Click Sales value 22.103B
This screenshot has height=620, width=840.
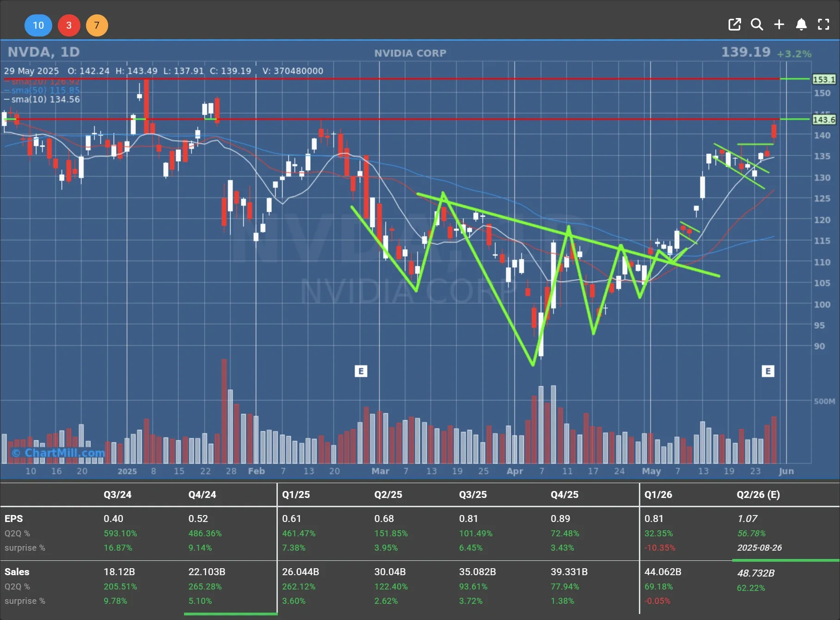pos(207,572)
